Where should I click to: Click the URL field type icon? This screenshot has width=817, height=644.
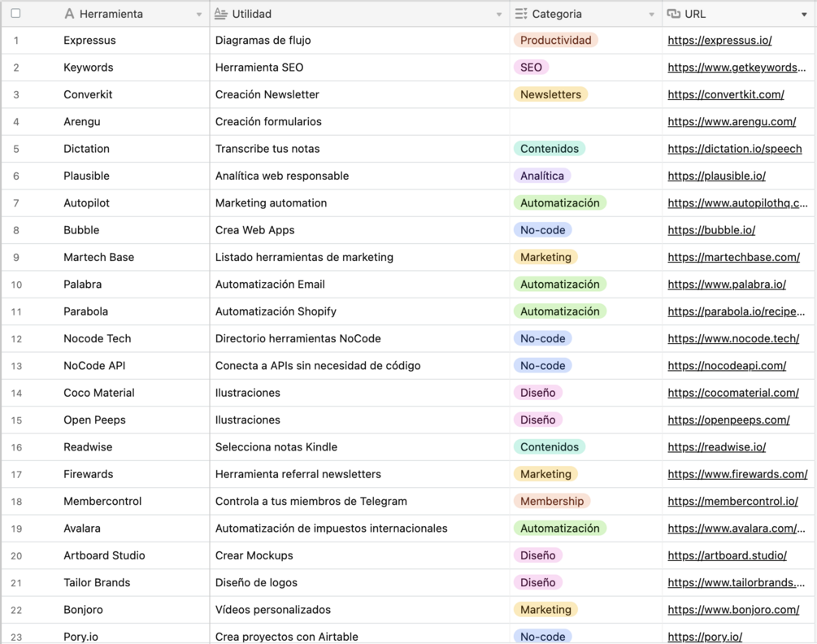coord(674,14)
